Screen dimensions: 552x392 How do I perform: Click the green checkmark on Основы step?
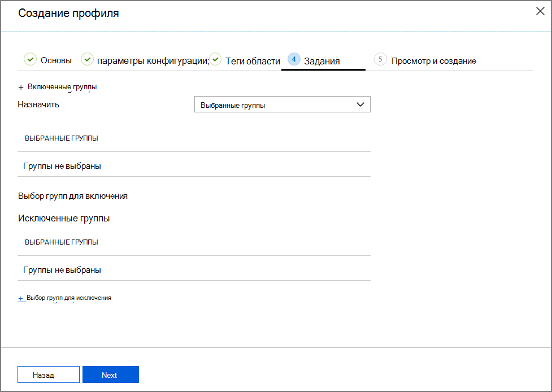30,59
